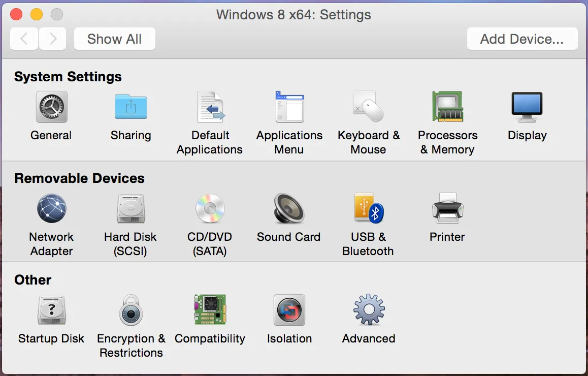
Task: Open the Advanced settings
Action: [x=369, y=310]
